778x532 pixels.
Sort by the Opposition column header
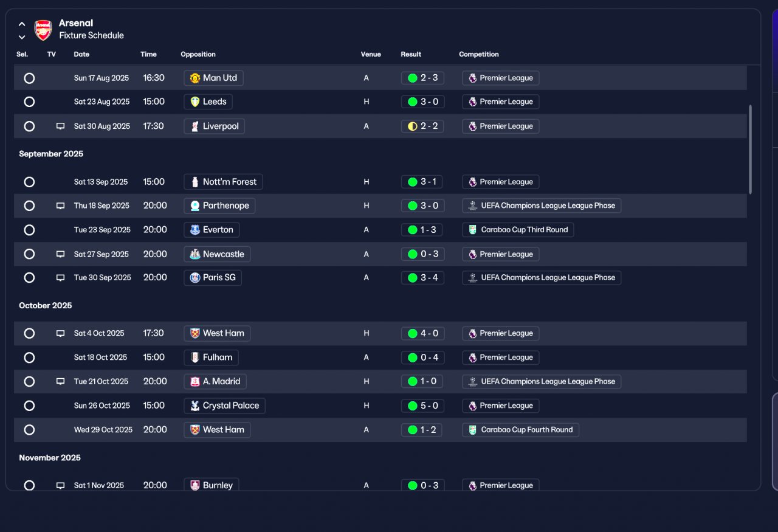click(198, 54)
